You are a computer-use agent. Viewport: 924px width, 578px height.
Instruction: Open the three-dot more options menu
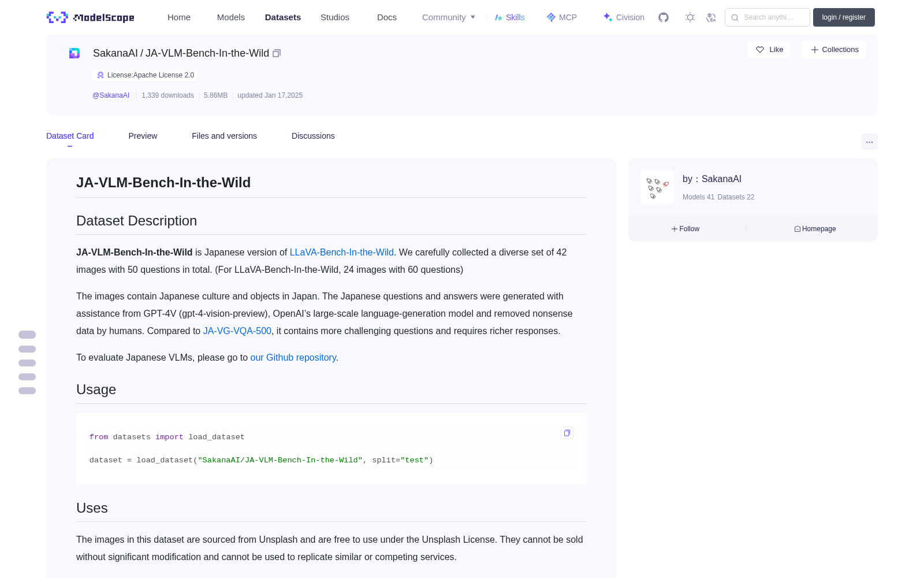[x=870, y=142]
